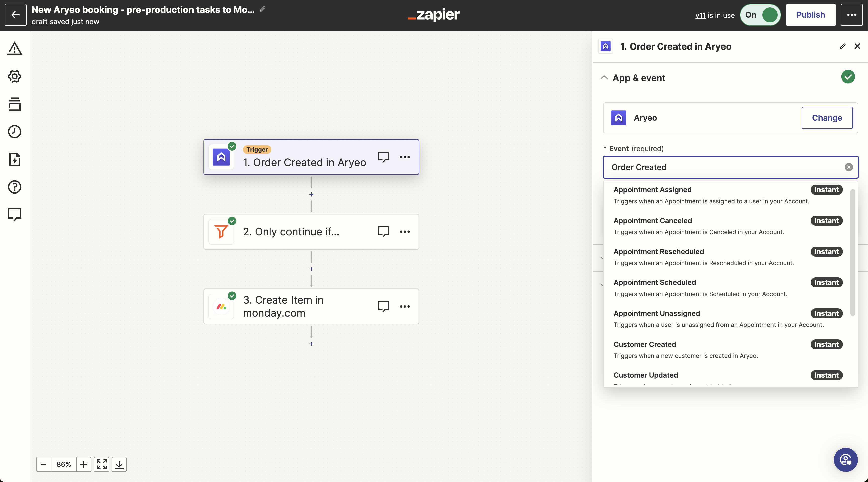868x482 pixels.
Task: Open comments icon in left sidebar
Action: click(x=15, y=214)
